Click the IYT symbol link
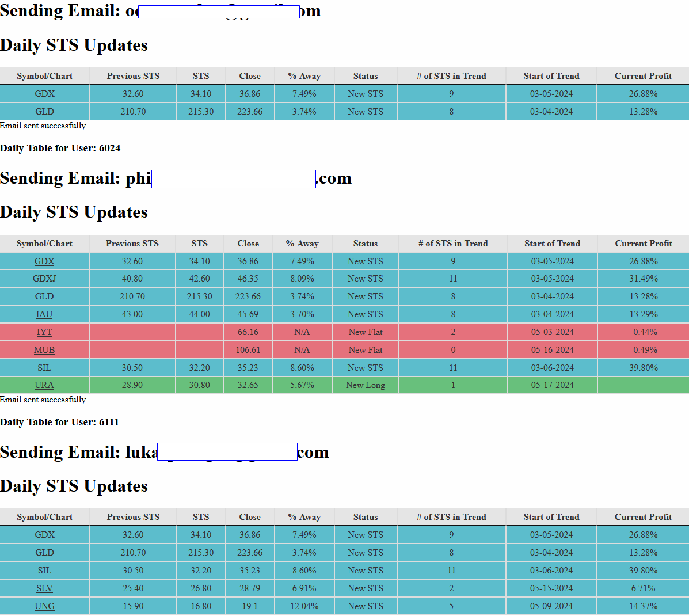The width and height of the screenshot is (689, 616). point(44,332)
